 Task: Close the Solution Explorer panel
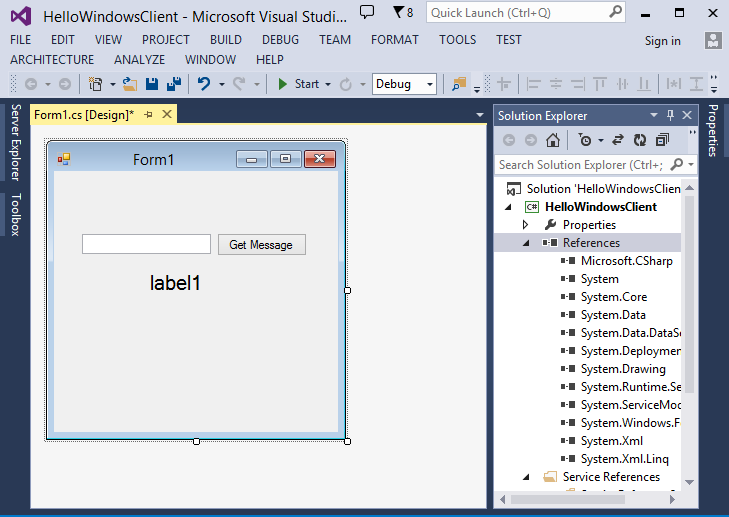687,115
